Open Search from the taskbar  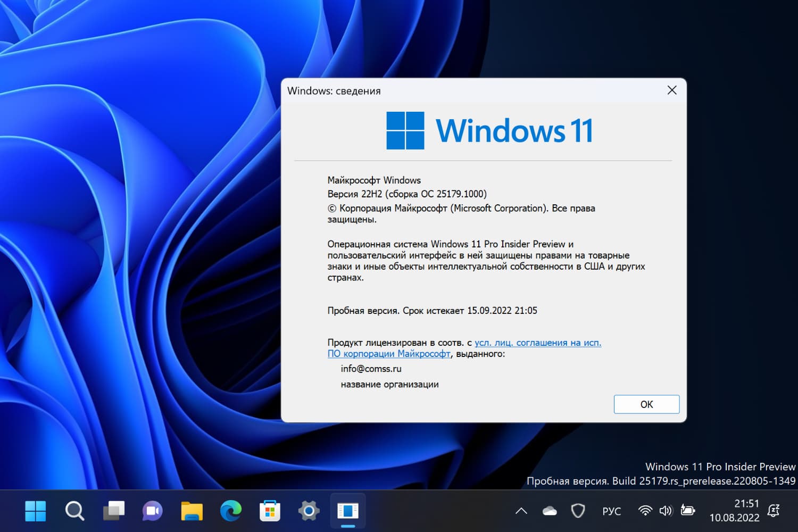click(74, 511)
